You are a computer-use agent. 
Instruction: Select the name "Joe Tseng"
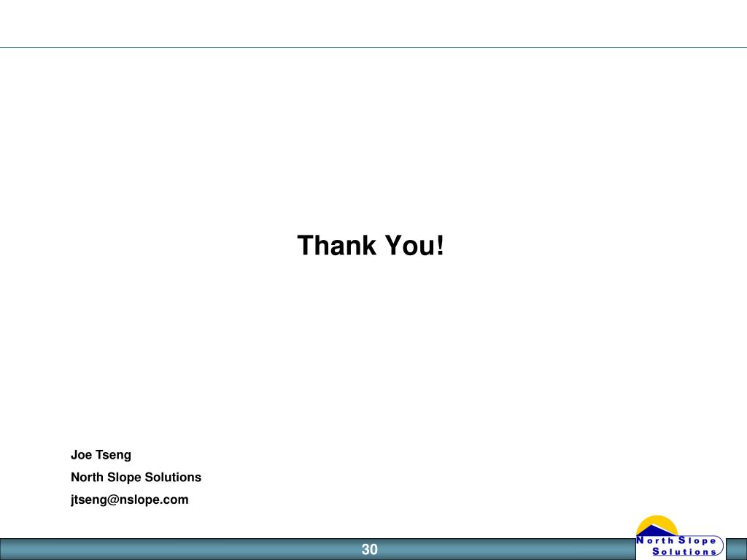(x=101, y=455)
